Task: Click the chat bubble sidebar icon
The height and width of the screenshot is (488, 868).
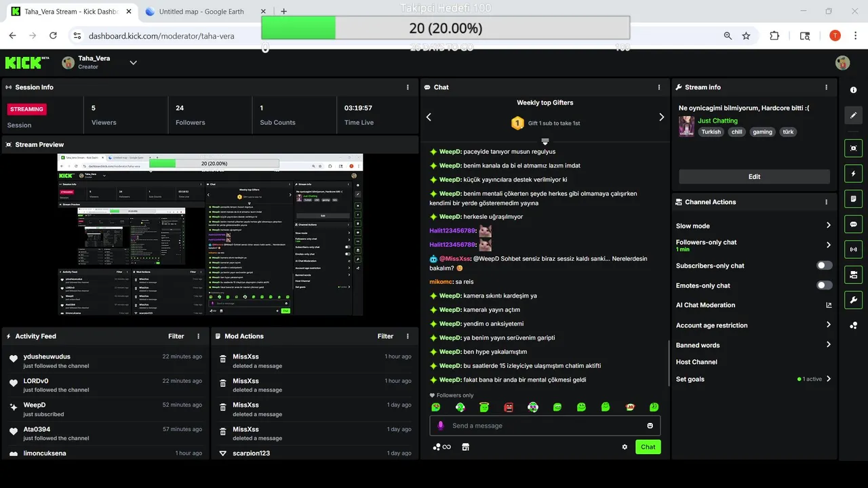Action: (x=853, y=224)
